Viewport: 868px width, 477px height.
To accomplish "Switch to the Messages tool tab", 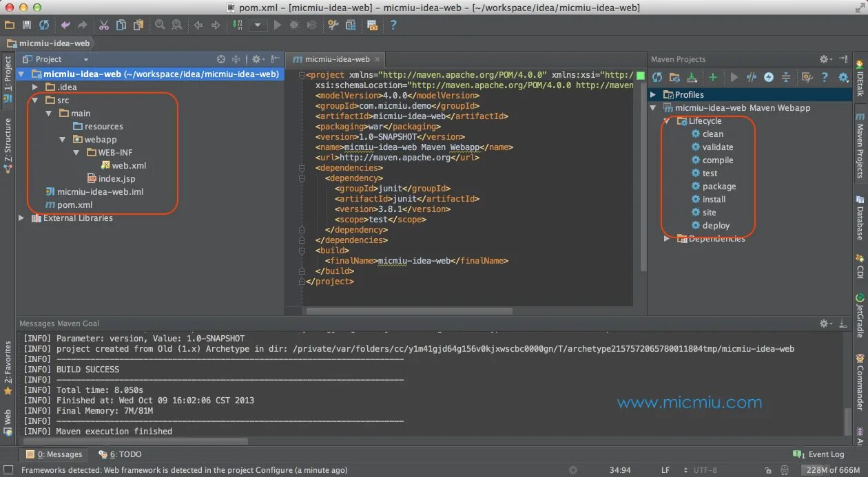I will click(54, 454).
